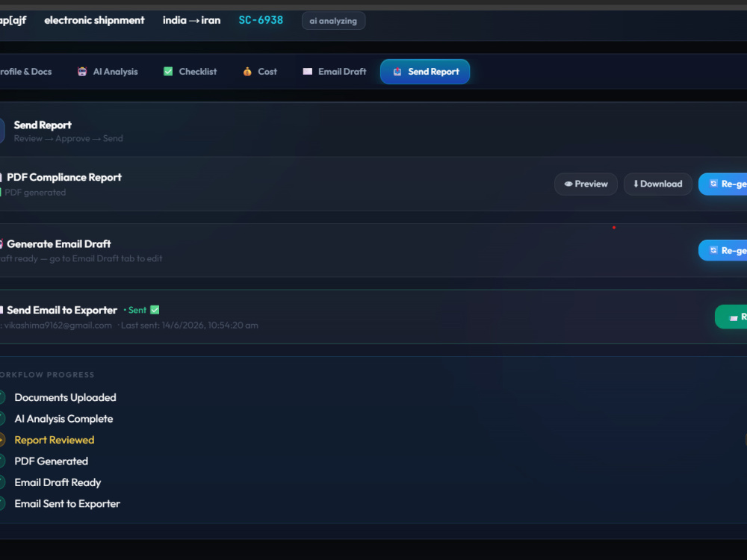Click the 'electronic shipnment' title text
Viewport: 747px width, 560px height.
(x=94, y=20)
